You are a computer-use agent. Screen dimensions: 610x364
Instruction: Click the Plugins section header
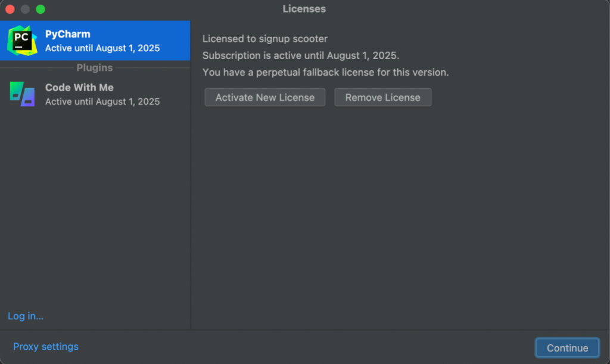pos(94,67)
